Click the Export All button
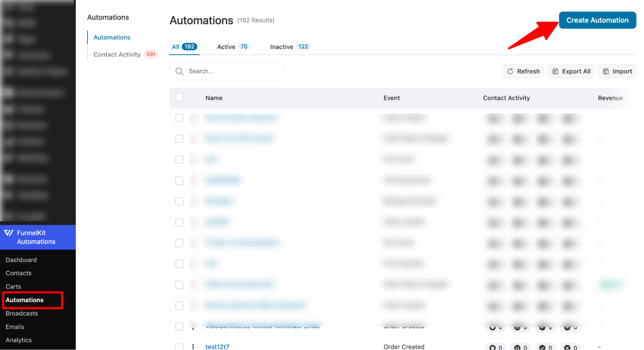This screenshot has height=350, width=644. 571,71
